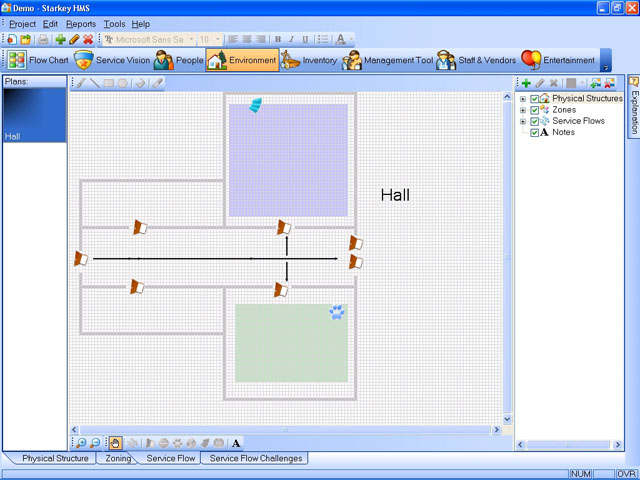This screenshot has height=480, width=640.
Task: Open the font name dropdown Microsoft Sans Se
Action: [191, 39]
